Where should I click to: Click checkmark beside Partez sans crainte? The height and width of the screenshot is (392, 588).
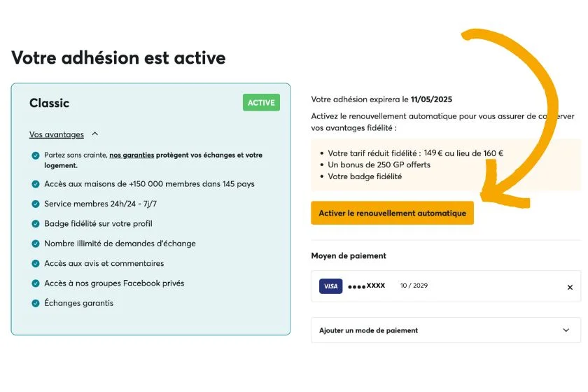coord(36,155)
